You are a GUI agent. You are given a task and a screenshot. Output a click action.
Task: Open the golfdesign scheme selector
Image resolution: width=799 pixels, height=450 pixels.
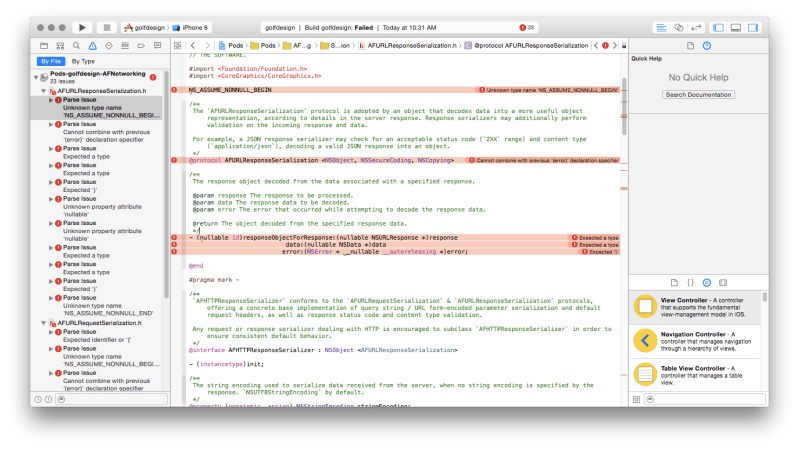point(146,28)
